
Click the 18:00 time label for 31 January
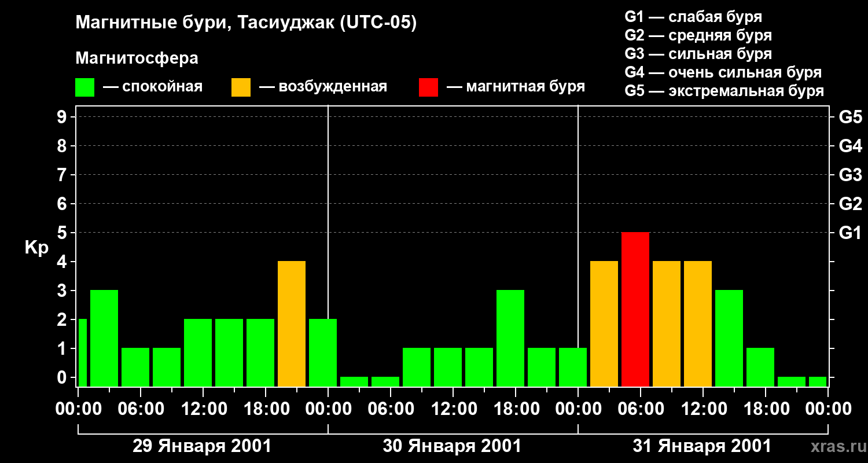(x=766, y=409)
